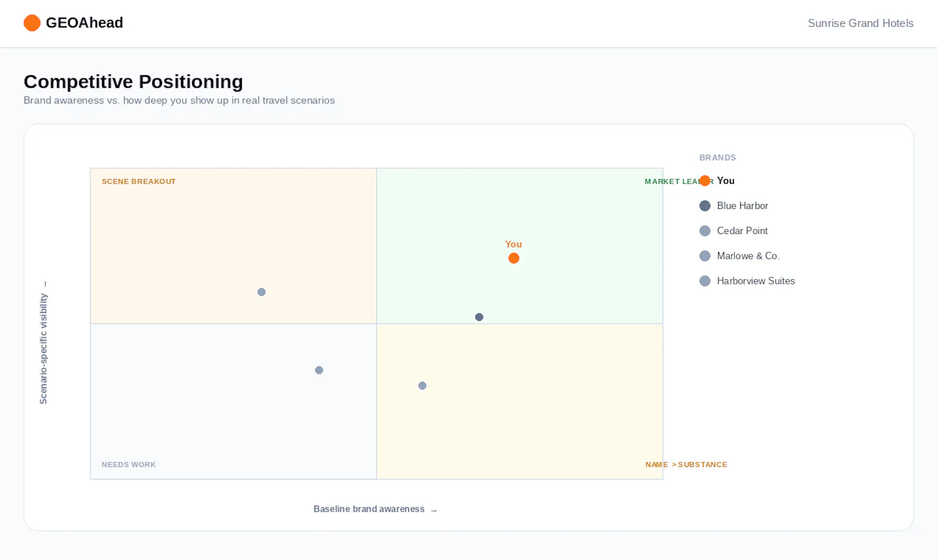Click the dark Blue Harbor point in chart
Screen dimensions: 937x560
pyautogui.click(x=479, y=317)
